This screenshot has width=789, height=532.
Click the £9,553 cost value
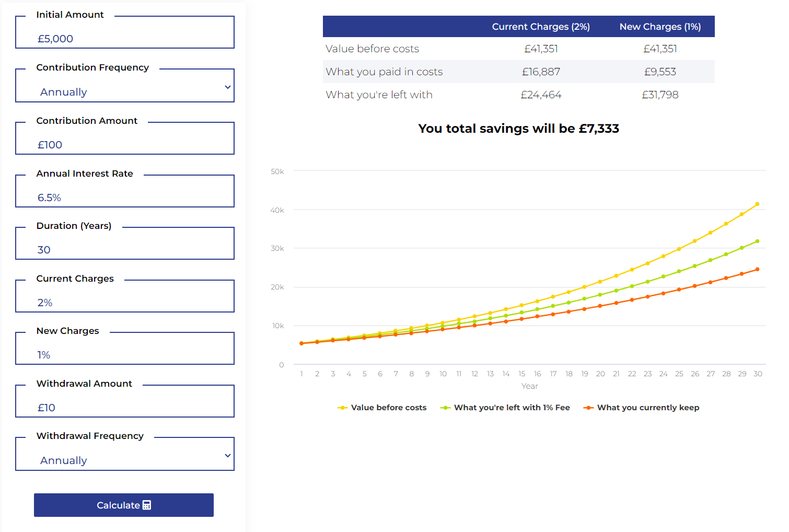click(x=660, y=72)
